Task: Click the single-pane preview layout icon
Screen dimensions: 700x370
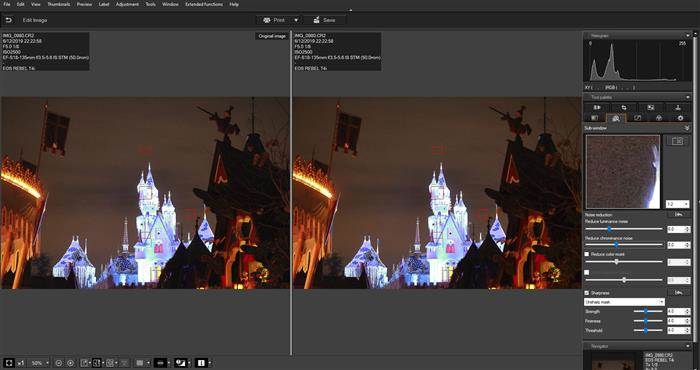Action: (84, 363)
